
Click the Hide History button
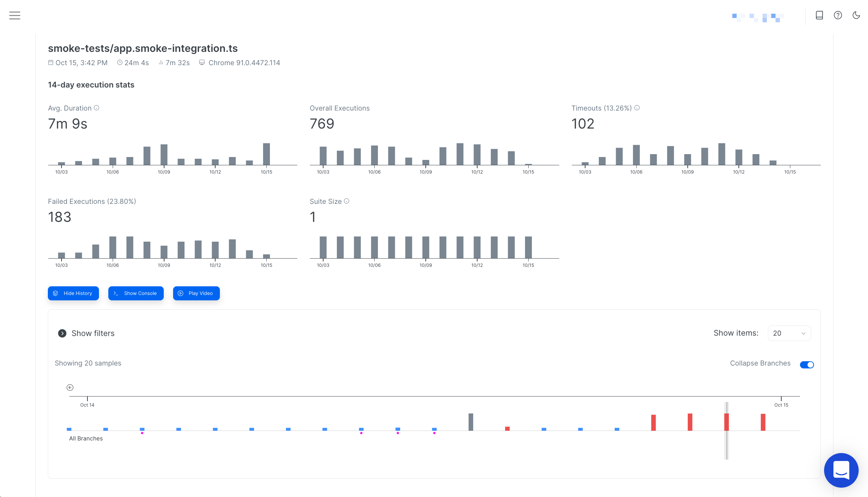point(73,293)
